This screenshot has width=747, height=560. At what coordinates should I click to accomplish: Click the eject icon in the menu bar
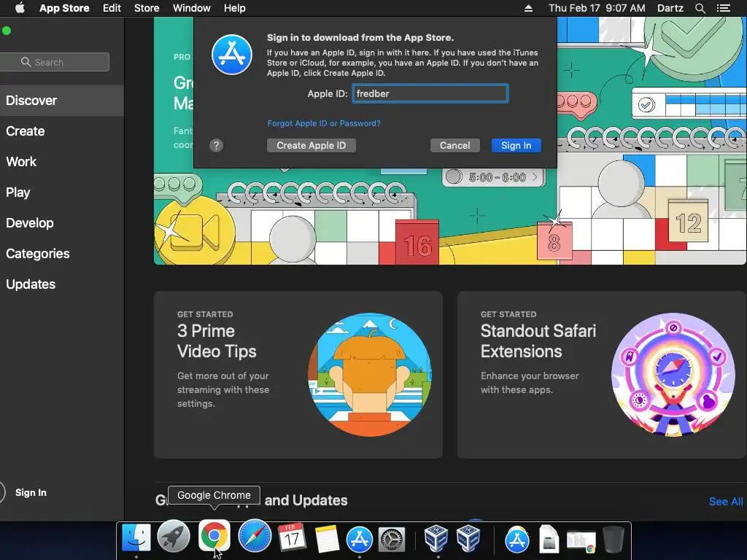tap(528, 8)
